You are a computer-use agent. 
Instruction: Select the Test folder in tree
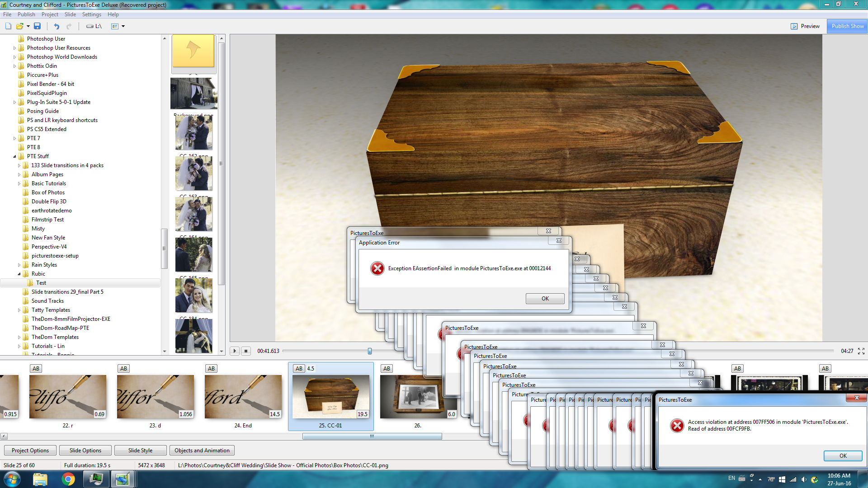point(41,283)
